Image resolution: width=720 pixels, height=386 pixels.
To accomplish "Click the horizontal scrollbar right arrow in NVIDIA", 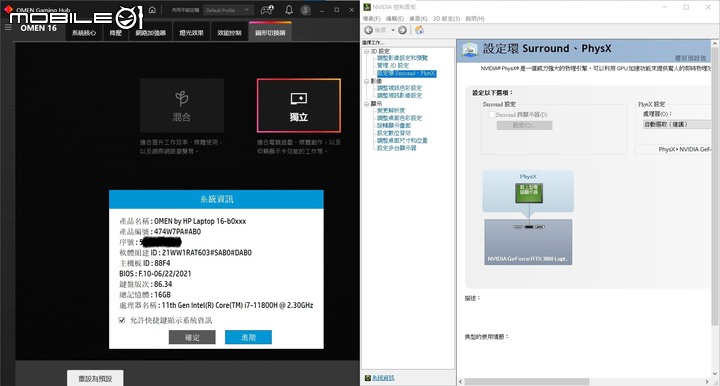I will tap(707, 381).
